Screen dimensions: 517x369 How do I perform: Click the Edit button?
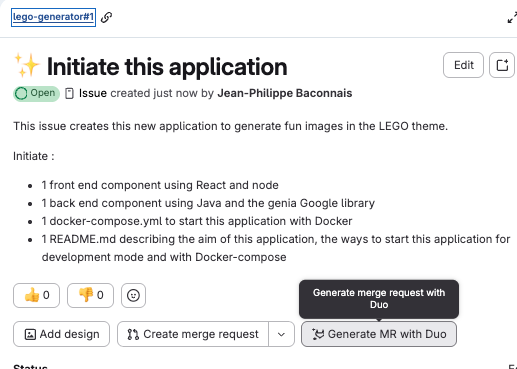(463, 65)
